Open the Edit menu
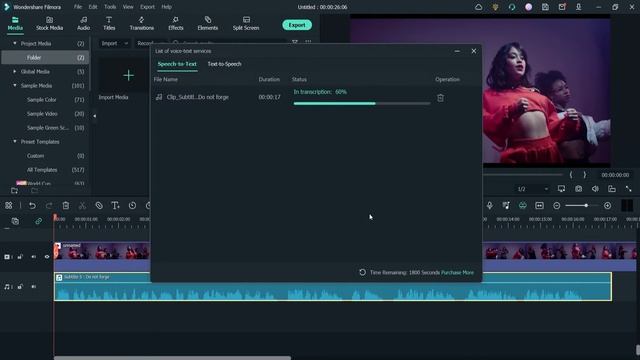Image resolution: width=640 pixels, height=360 pixels. click(x=93, y=7)
